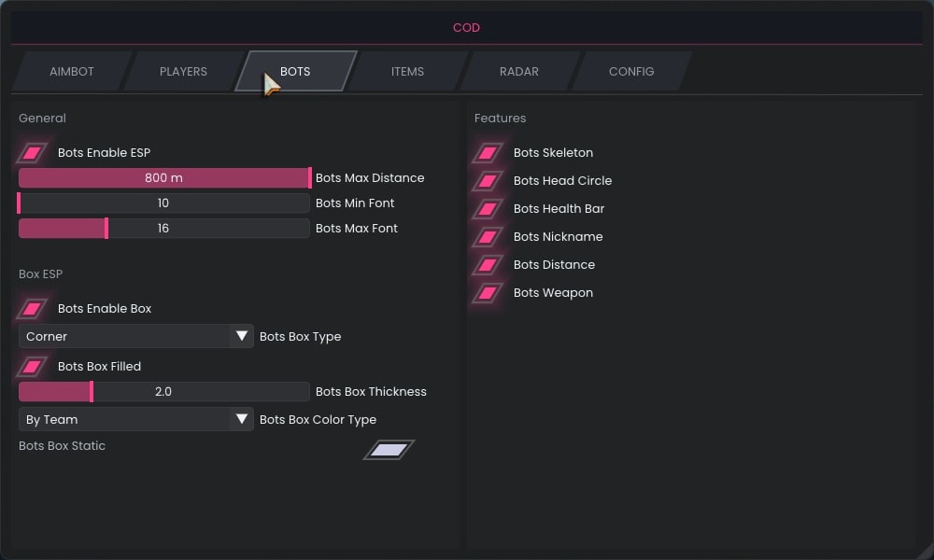The height and width of the screenshot is (560, 934).
Task: Toggle the Bots Weapon feature
Action: point(488,292)
